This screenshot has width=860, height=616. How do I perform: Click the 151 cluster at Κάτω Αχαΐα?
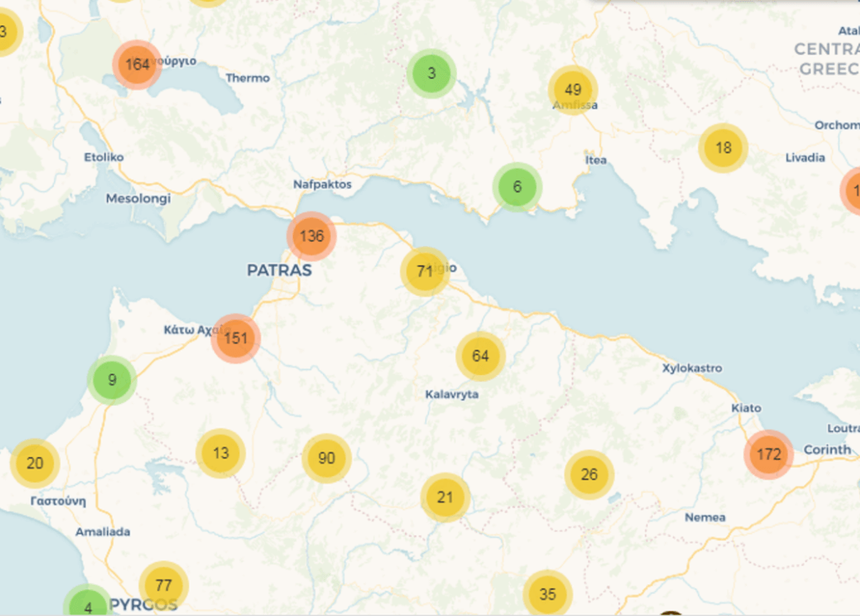click(x=236, y=338)
